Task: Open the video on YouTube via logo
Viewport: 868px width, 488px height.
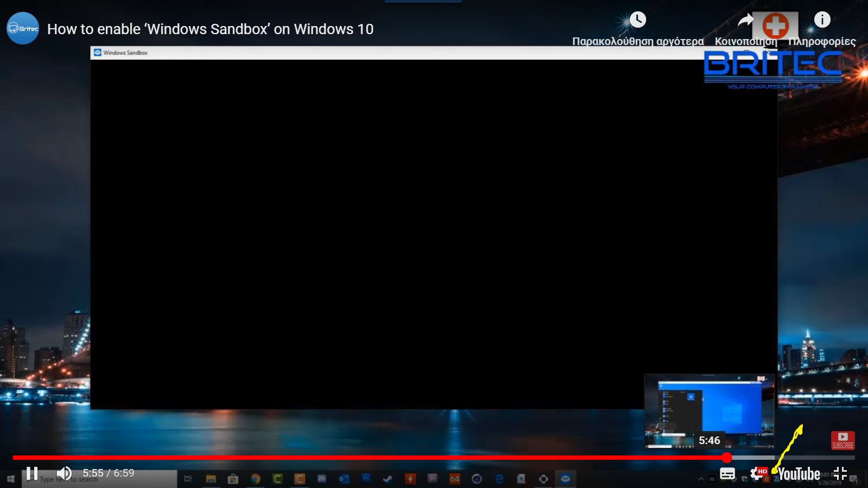Action: pos(799,474)
